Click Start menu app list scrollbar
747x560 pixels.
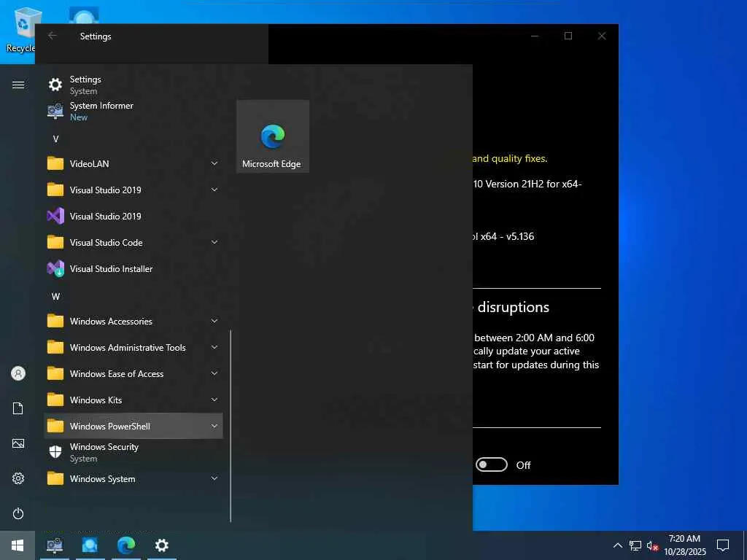click(x=231, y=426)
